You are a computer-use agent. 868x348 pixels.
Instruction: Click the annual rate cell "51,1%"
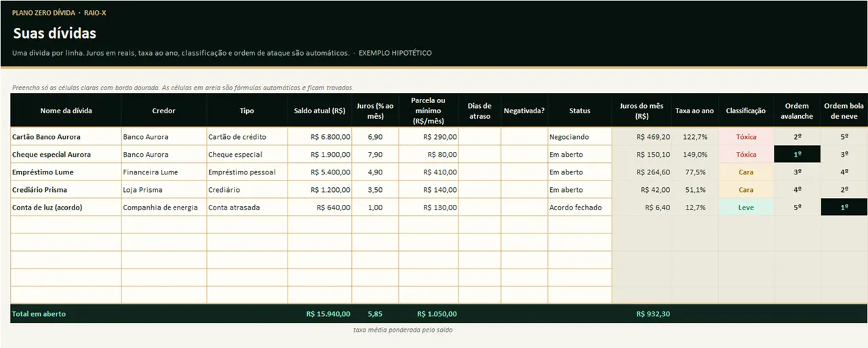[695, 189]
